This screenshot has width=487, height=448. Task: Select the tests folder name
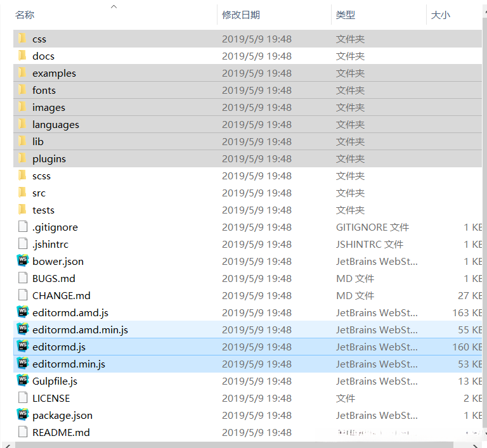tap(43, 210)
